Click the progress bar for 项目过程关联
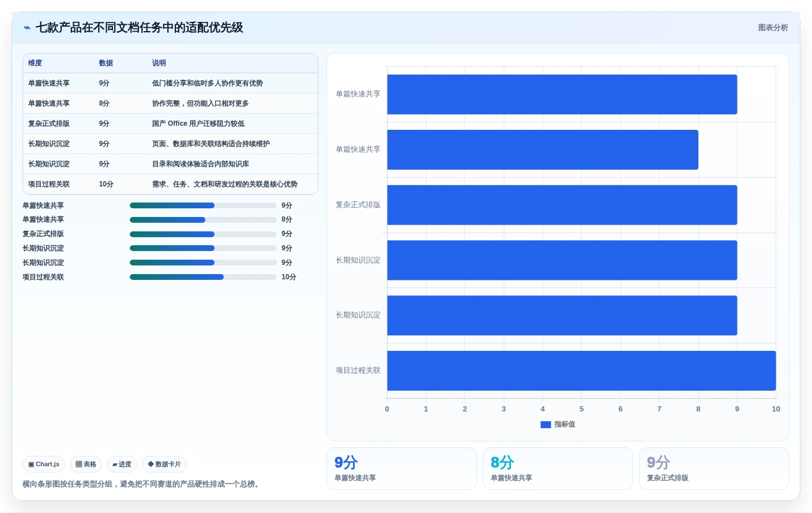Viewport: 812px width, 513px height. point(203,277)
